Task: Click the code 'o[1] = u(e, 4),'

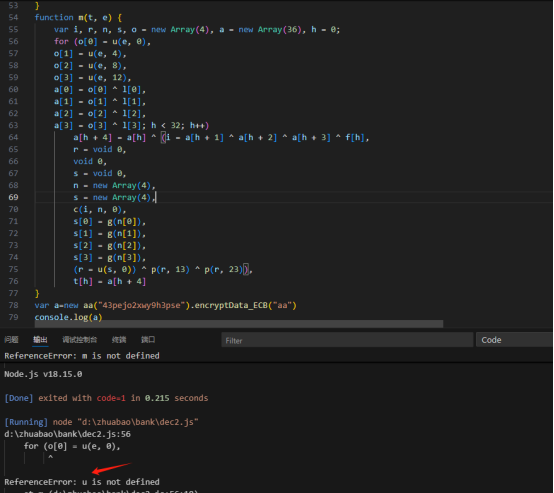Action: point(90,53)
